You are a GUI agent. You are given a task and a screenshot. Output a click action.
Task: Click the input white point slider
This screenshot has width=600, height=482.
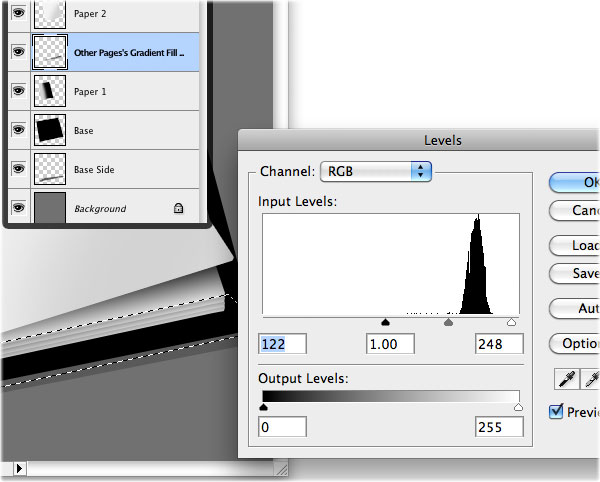(x=511, y=322)
